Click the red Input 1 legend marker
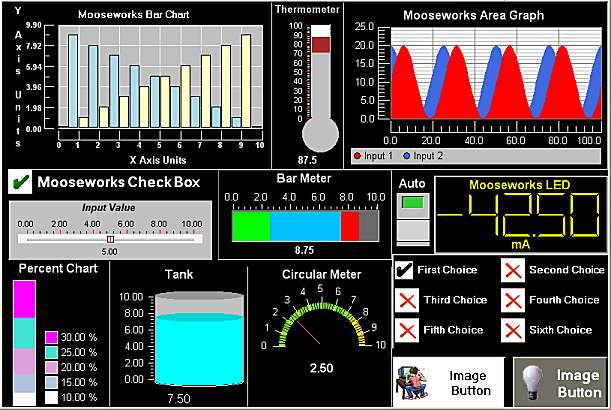611x410 pixels. click(x=357, y=156)
